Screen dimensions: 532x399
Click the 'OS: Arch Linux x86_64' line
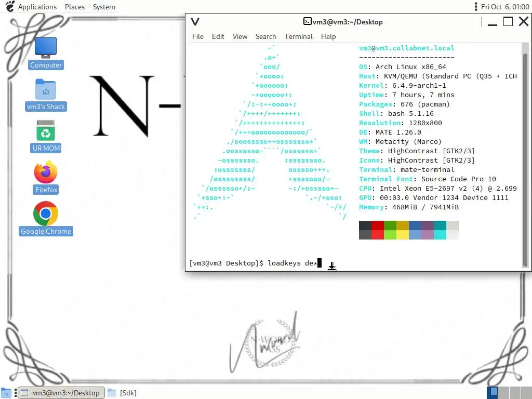tap(403, 67)
